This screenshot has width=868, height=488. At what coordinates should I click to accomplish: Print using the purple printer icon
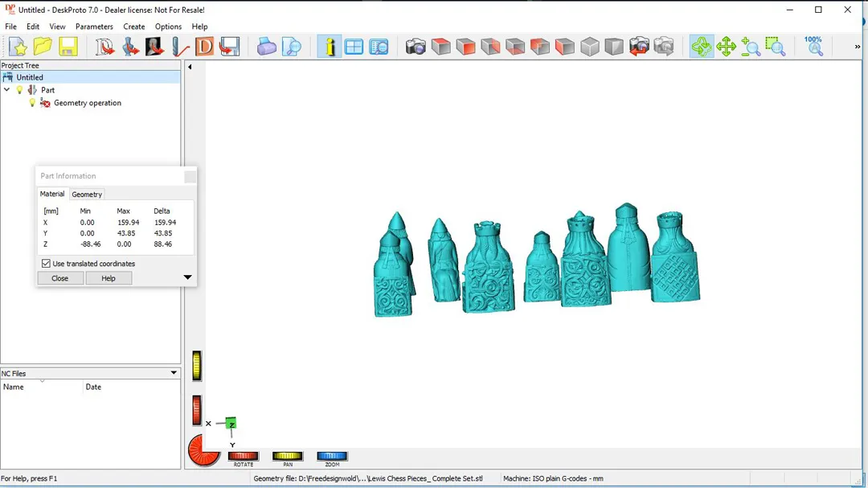pos(266,47)
